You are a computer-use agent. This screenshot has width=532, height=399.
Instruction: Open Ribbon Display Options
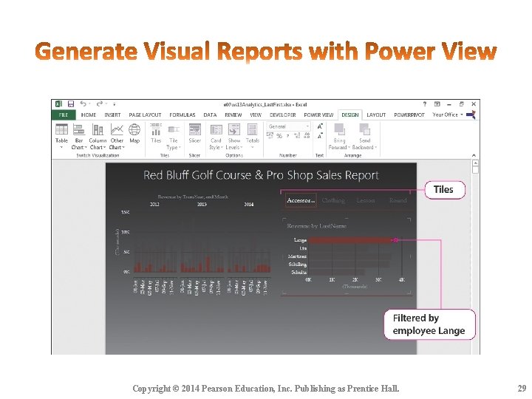(x=437, y=104)
